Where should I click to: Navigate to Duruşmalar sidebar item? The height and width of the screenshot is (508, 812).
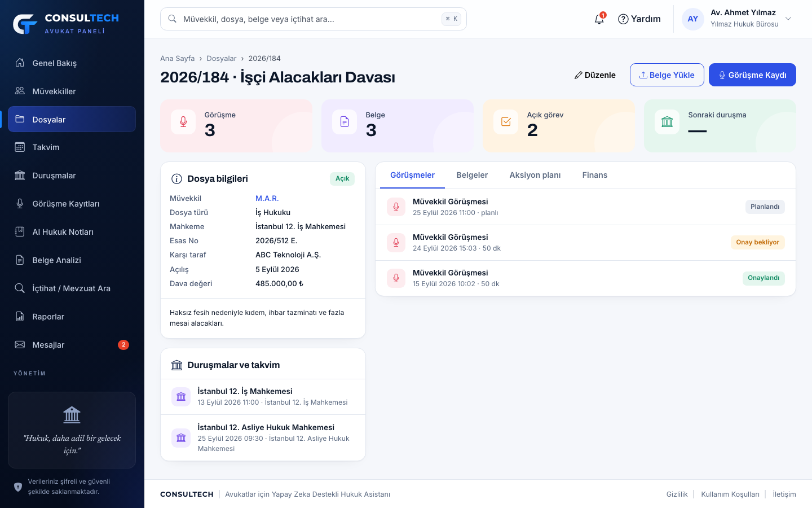(x=72, y=176)
